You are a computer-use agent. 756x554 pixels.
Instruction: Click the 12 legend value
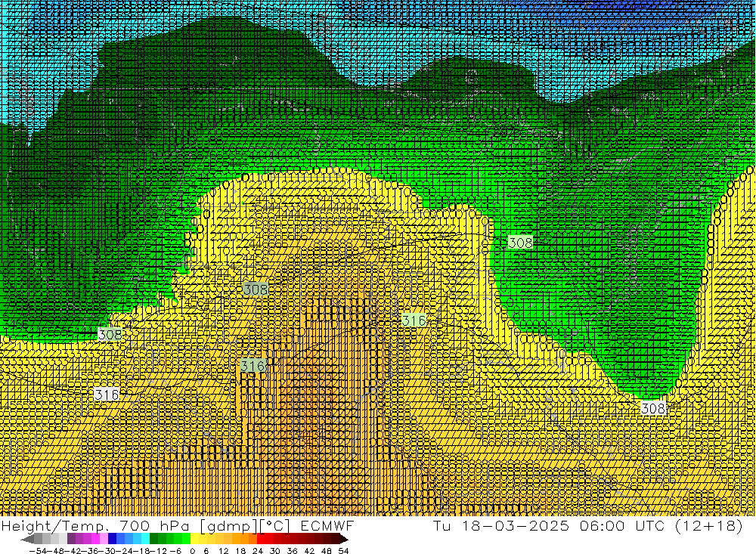[x=224, y=551]
